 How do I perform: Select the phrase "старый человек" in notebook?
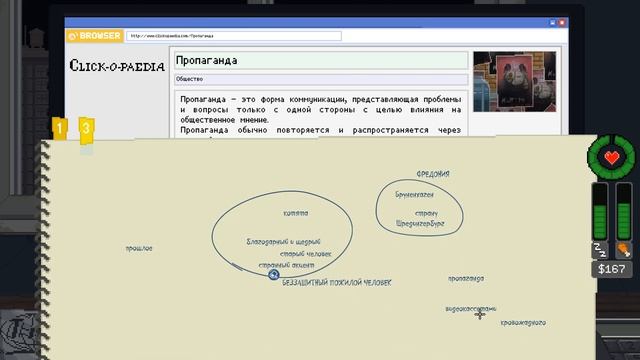click(305, 254)
